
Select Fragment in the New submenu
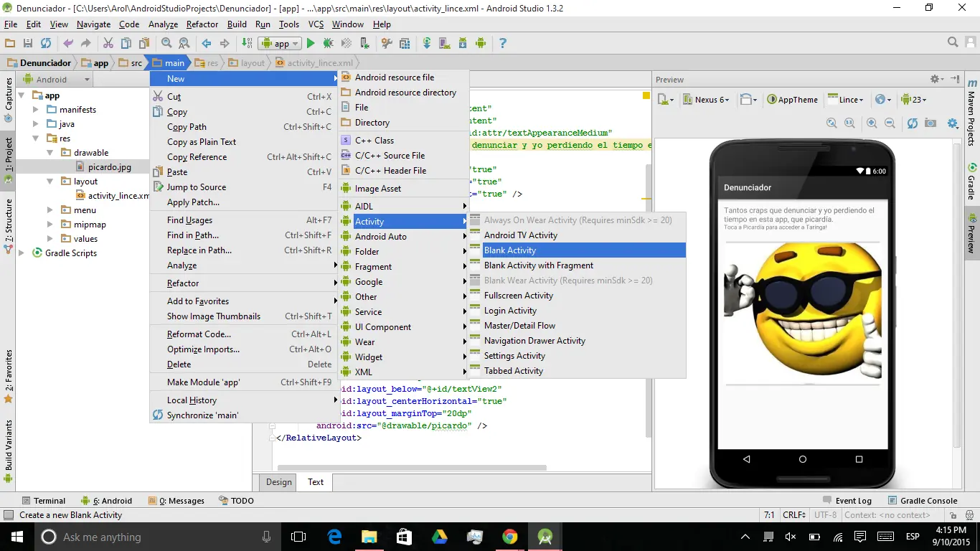[x=404, y=267]
